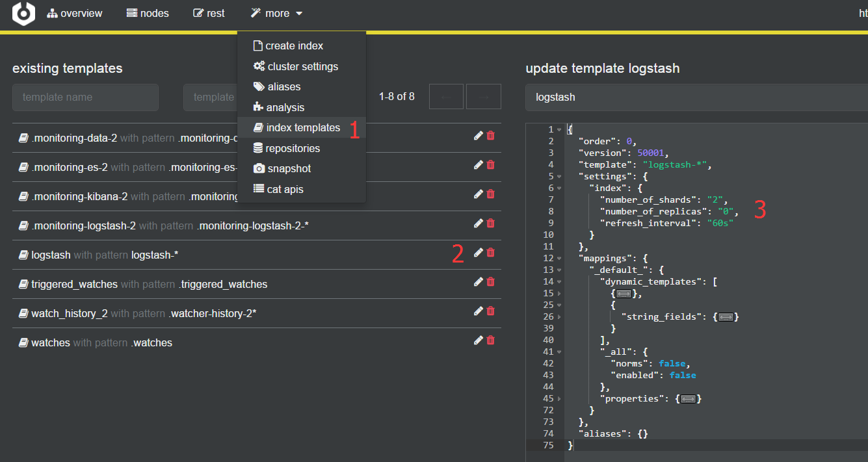
Task: Open repositories from the menu
Action: [302, 148]
